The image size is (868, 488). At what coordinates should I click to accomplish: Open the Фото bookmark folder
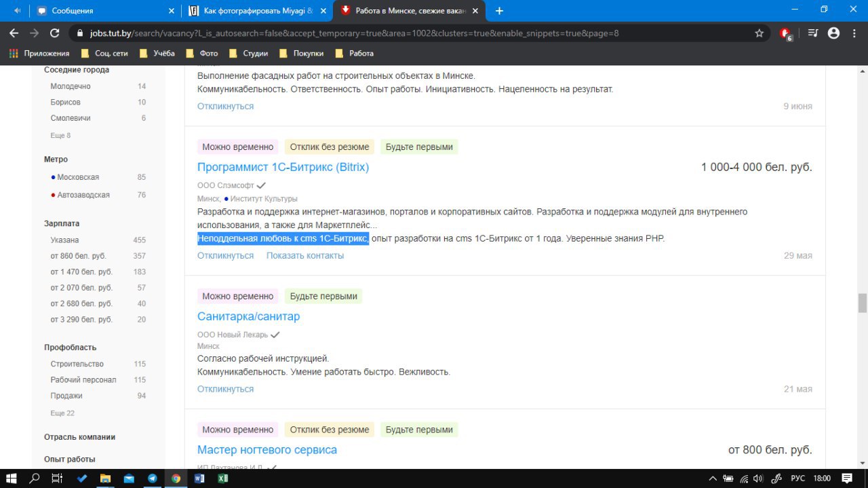coord(202,53)
